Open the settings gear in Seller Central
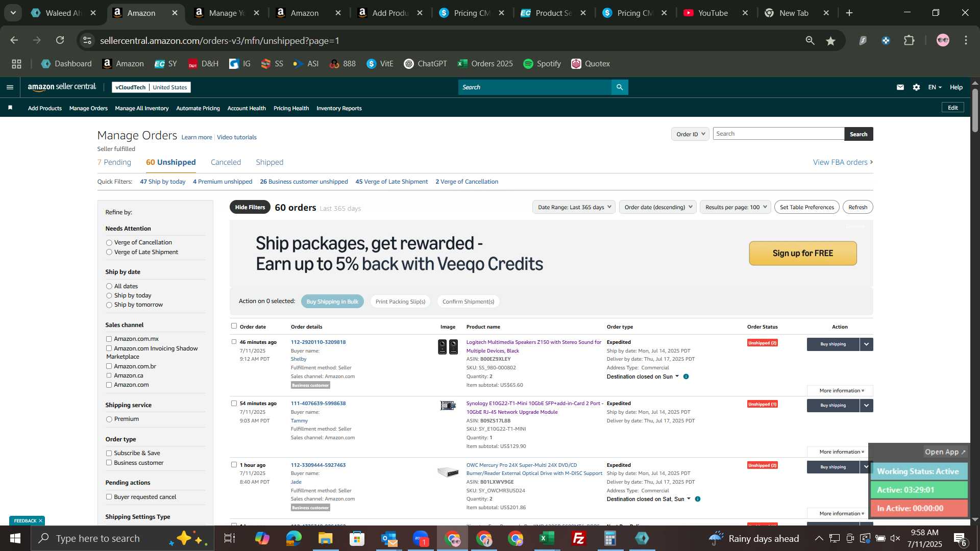The width and height of the screenshot is (980, 551). point(917,87)
